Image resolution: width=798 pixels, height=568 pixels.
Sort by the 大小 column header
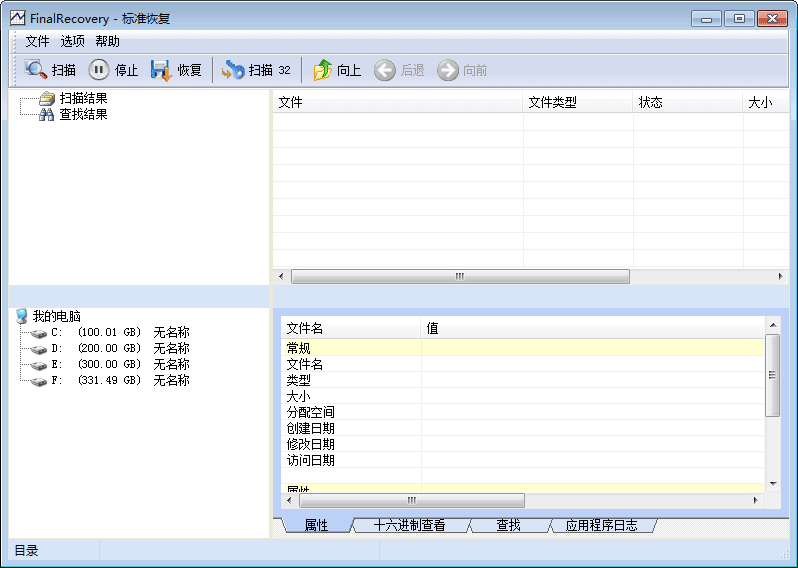coord(766,102)
